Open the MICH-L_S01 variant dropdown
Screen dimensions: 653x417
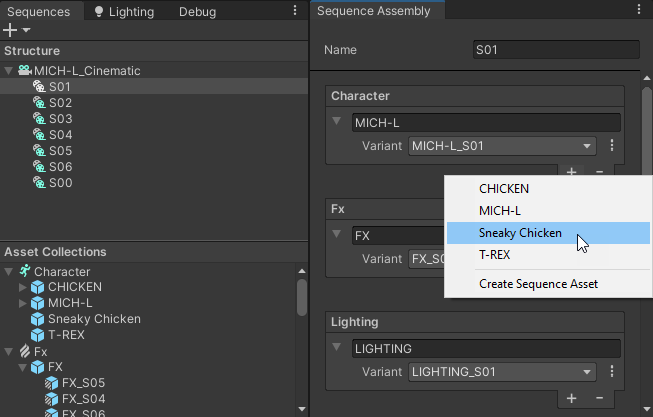[x=502, y=146]
